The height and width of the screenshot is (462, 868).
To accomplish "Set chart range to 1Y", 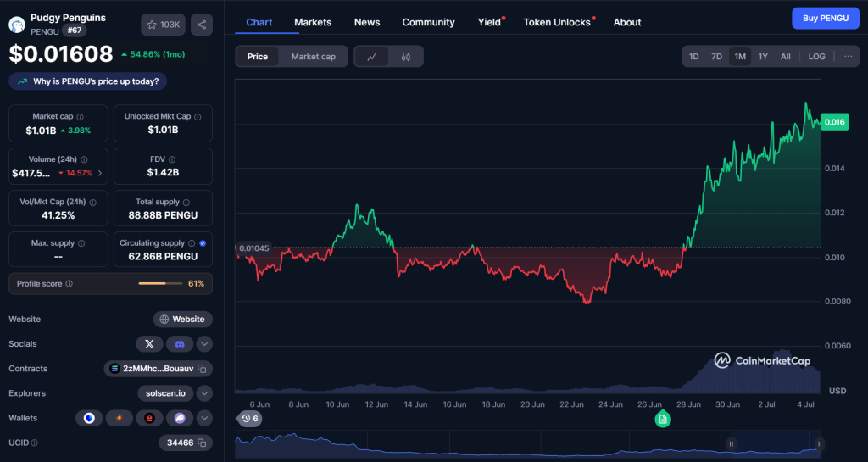I will click(763, 57).
